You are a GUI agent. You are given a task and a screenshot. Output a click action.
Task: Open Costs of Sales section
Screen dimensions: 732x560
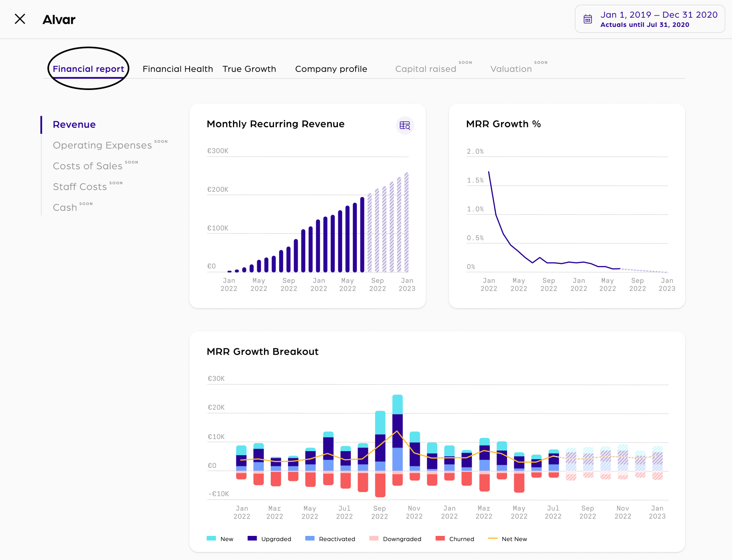pyautogui.click(x=88, y=166)
